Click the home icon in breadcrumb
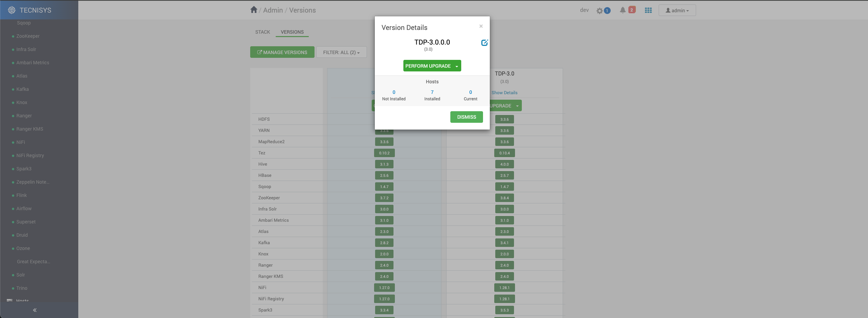Screen dimensions: 868x318 (254, 10)
